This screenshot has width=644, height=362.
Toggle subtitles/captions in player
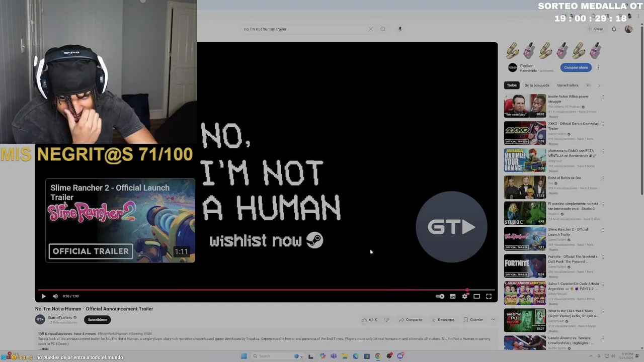pos(452,296)
